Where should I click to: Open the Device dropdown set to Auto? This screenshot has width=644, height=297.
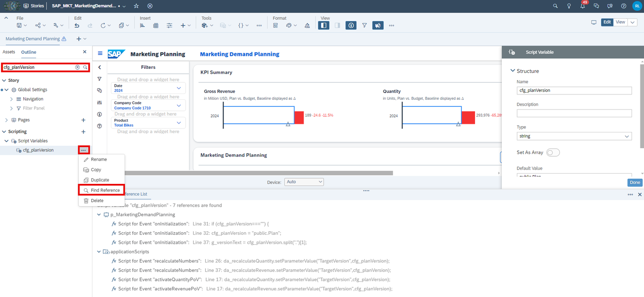(x=304, y=182)
